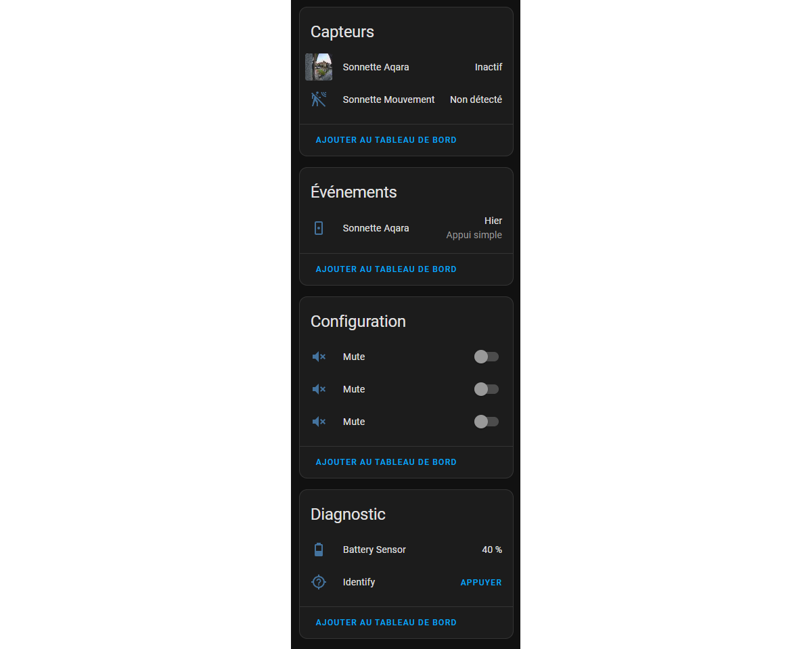Open Sonnette Aqara label in Capteurs
Screen dimensions: 812x649
376,67
